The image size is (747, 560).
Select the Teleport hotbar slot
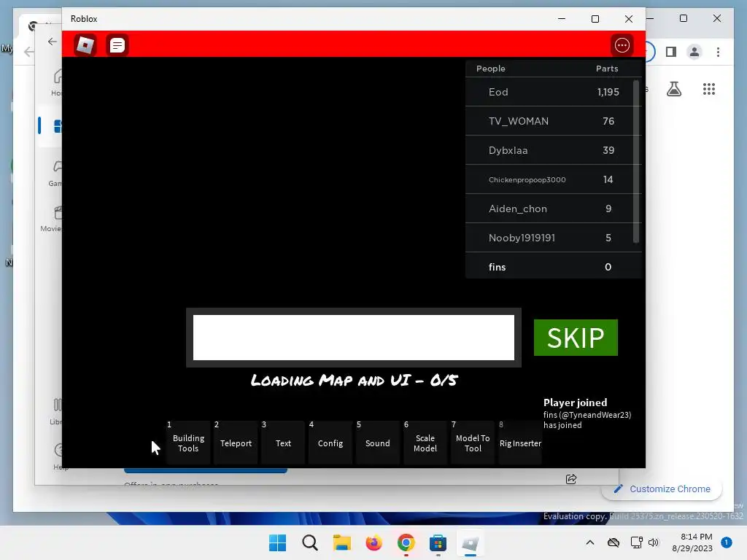point(236,443)
